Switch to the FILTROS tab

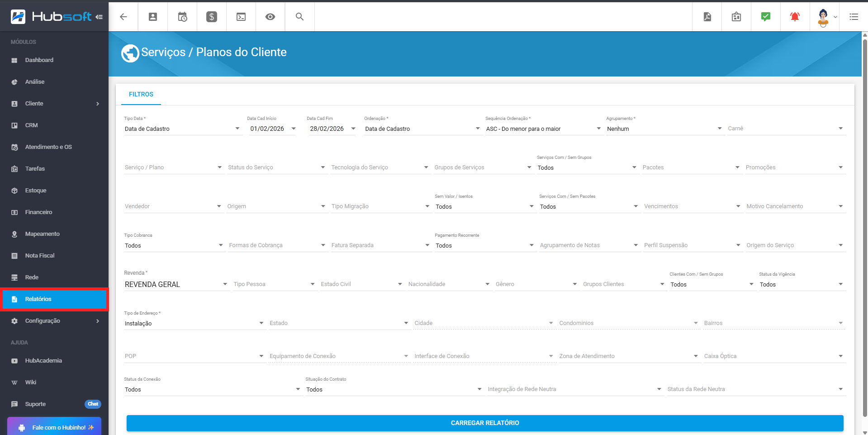click(141, 94)
